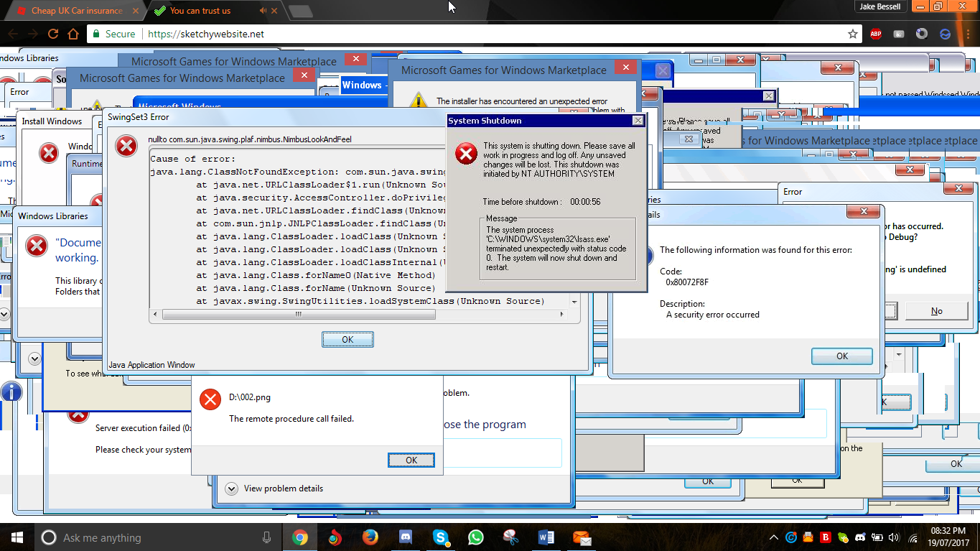
Task: Open Skype in the taskbar
Action: click(440, 537)
